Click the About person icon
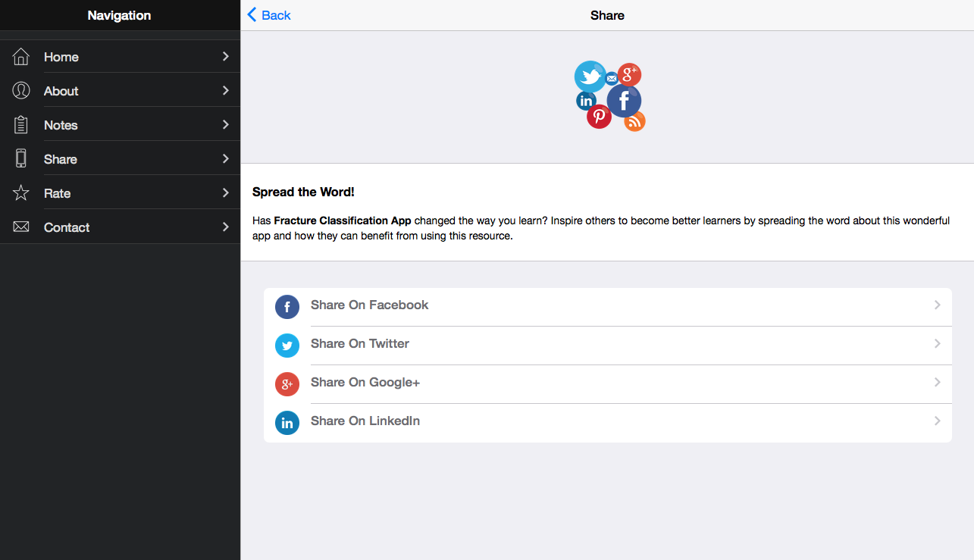The image size is (974, 560). pos(21,91)
